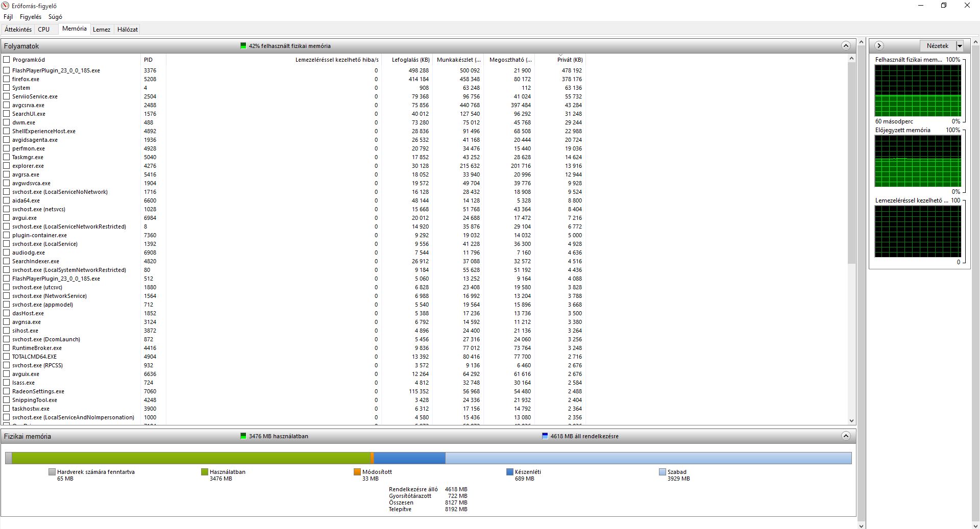Viewport: 980px width, 529px height.
Task: Hide the graphs pane with the arrow button
Action: point(879,45)
